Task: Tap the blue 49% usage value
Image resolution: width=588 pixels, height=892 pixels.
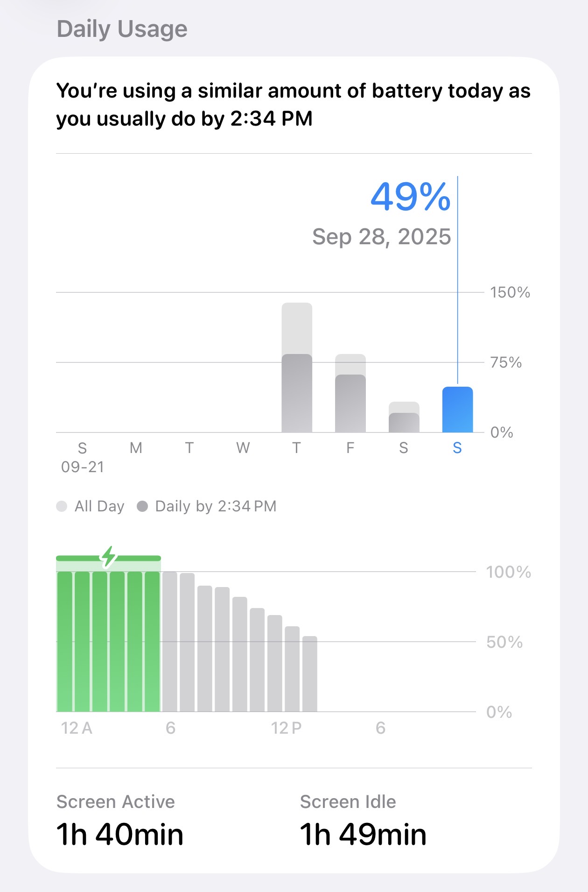Action: [410, 197]
